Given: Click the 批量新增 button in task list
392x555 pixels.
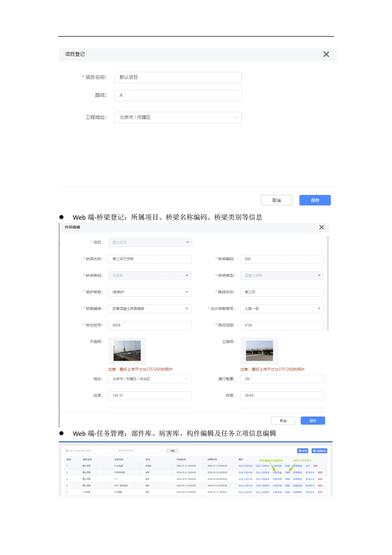Looking at the screenshot, I should pyautogui.click(x=319, y=451).
